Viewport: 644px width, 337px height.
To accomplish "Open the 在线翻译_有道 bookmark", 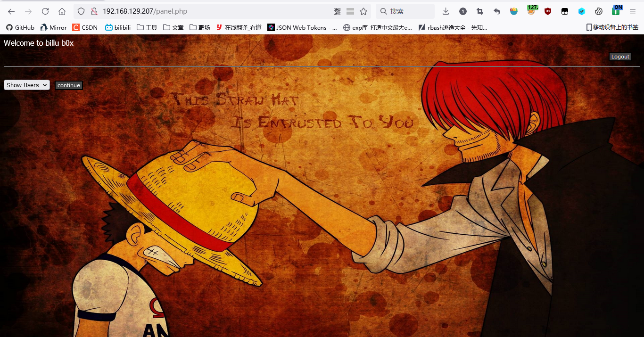I will [x=239, y=27].
